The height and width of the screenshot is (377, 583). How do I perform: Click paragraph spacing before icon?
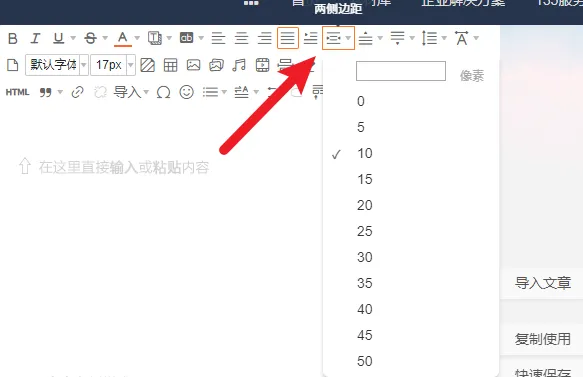point(365,38)
